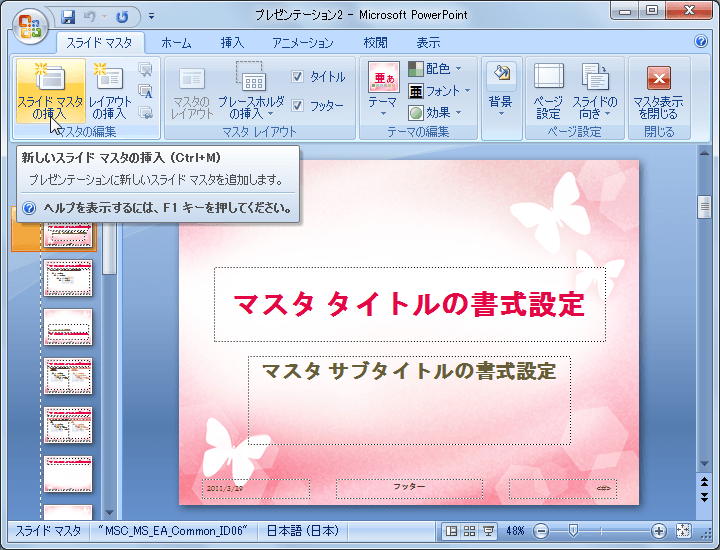Click スライド マスタの挿入 button
Screen dimensions: 720x550
[51, 91]
